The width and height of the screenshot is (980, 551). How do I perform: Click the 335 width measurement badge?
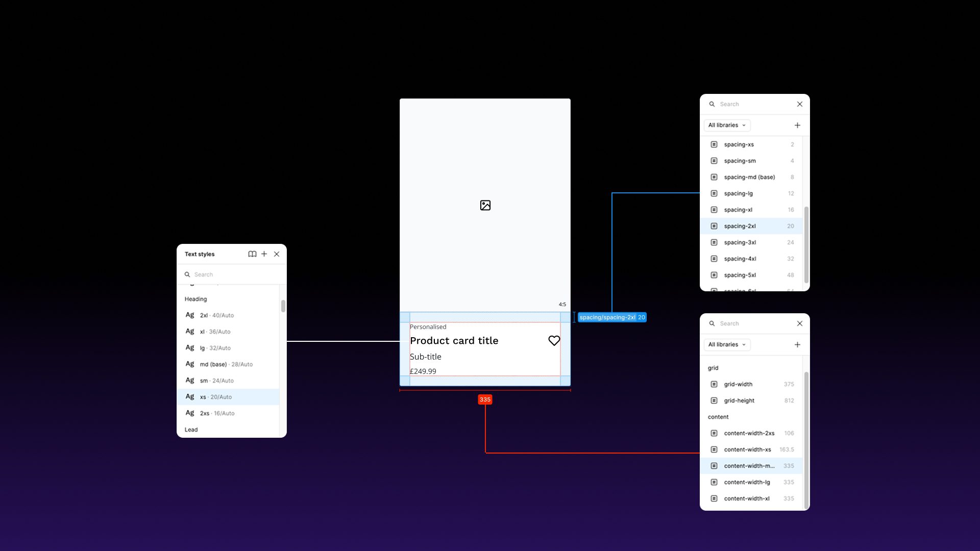click(485, 399)
